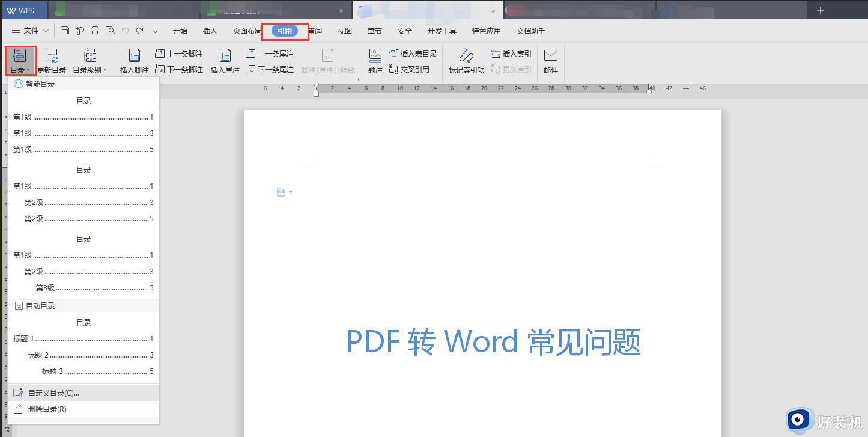Image resolution: width=868 pixels, height=437 pixels.
Task: Click the 标记索引项 icon
Action: (467, 56)
